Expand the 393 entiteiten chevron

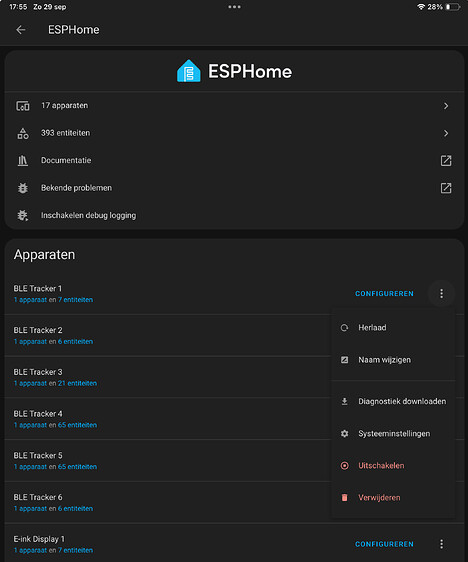446,133
